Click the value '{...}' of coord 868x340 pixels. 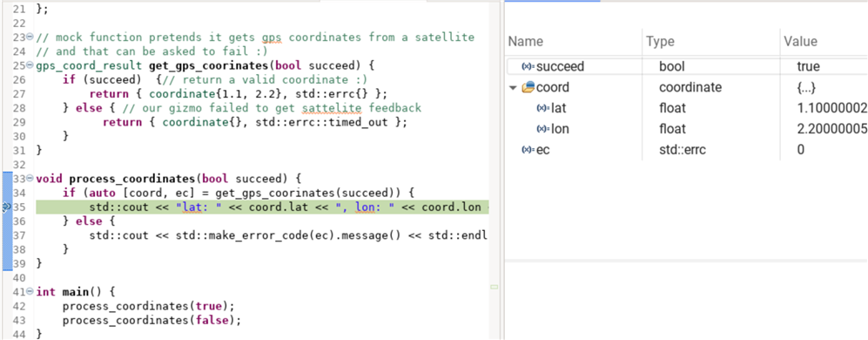click(806, 88)
